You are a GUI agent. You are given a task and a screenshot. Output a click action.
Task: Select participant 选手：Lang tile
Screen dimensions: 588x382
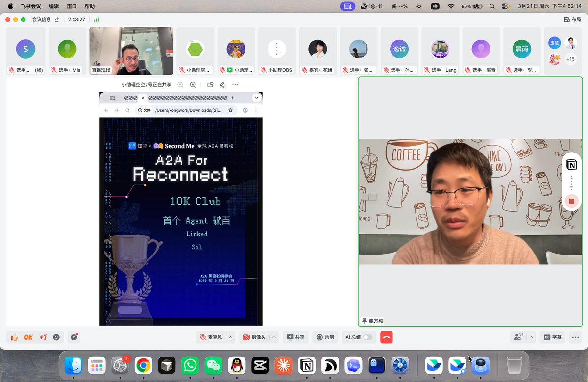point(440,51)
